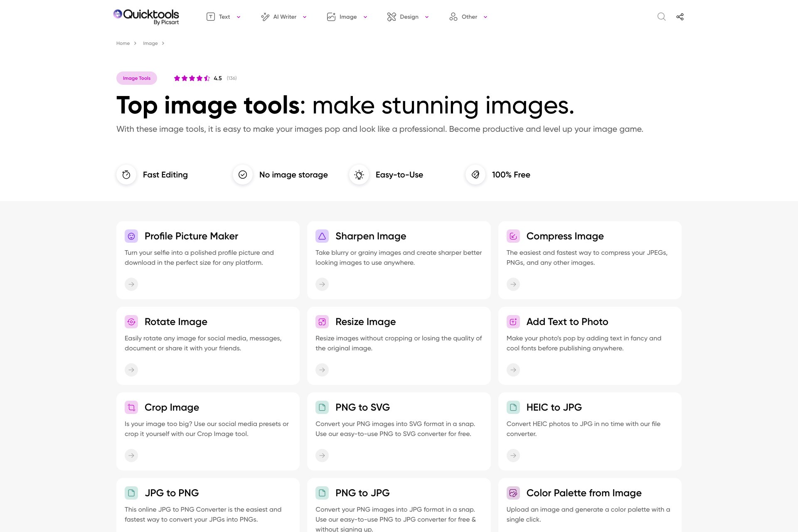Click the Image Tools pink badge
This screenshot has height=532, width=798.
[136, 78]
